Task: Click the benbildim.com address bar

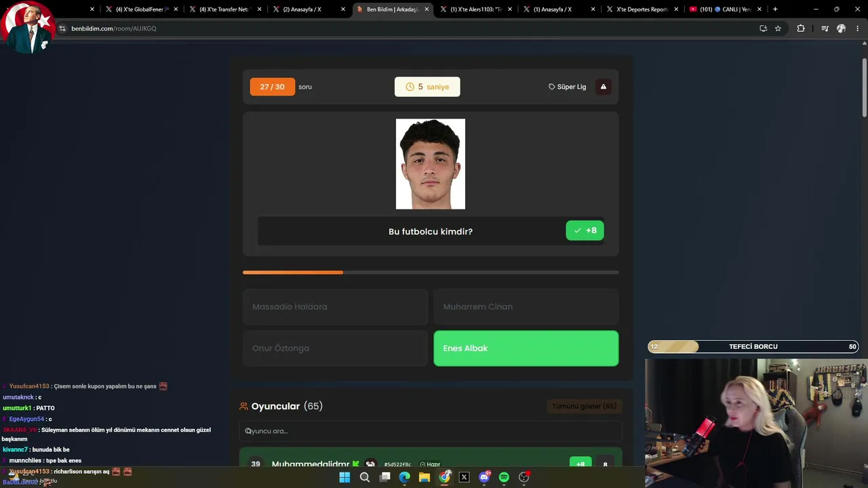Action: point(407,28)
